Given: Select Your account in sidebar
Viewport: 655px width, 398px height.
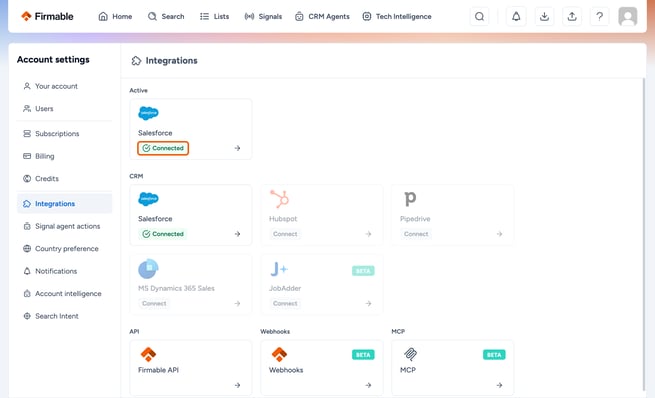Looking at the screenshot, I should [x=64, y=86].
